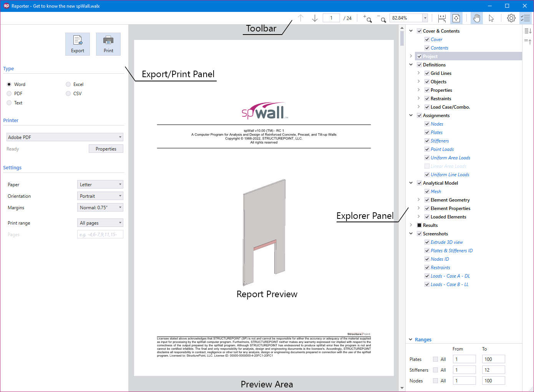Image resolution: width=534 pixels, height=392 pixels.
Task: Switch to the arrow select tool
Action: [491, 18]
